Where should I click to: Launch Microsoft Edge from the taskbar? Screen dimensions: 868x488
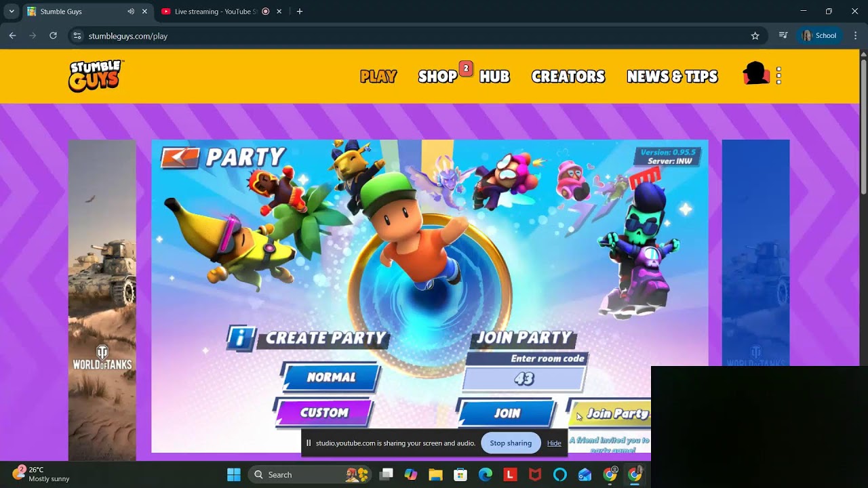[x=486, y=474]
